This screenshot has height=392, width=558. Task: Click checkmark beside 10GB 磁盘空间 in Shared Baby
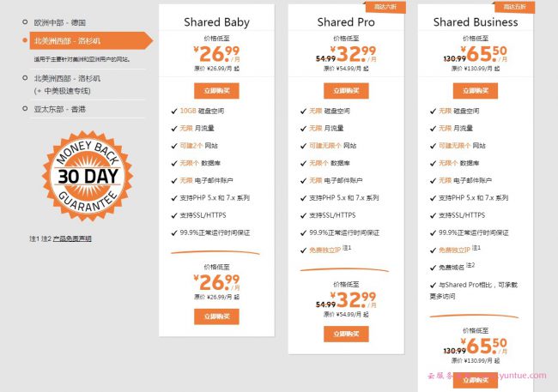pos(174,110)
